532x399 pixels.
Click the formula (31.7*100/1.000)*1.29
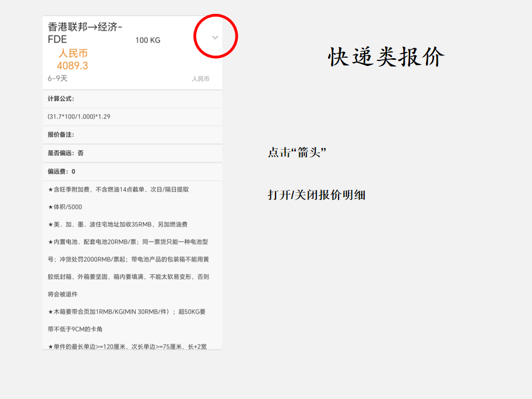tap(79, 116)
